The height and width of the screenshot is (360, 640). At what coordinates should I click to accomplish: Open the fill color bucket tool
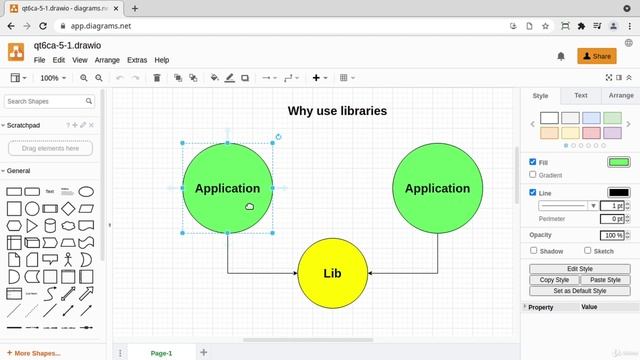pos(214,78)
